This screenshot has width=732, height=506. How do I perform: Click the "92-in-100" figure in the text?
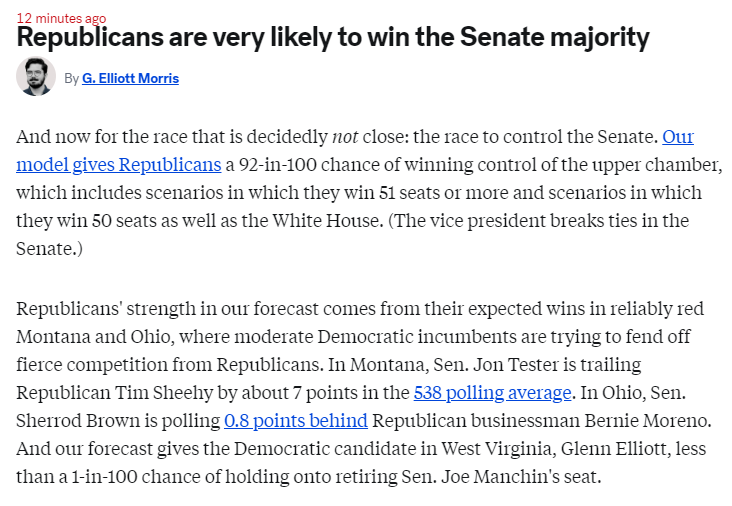pyautogui.click(x=278, y=165)
